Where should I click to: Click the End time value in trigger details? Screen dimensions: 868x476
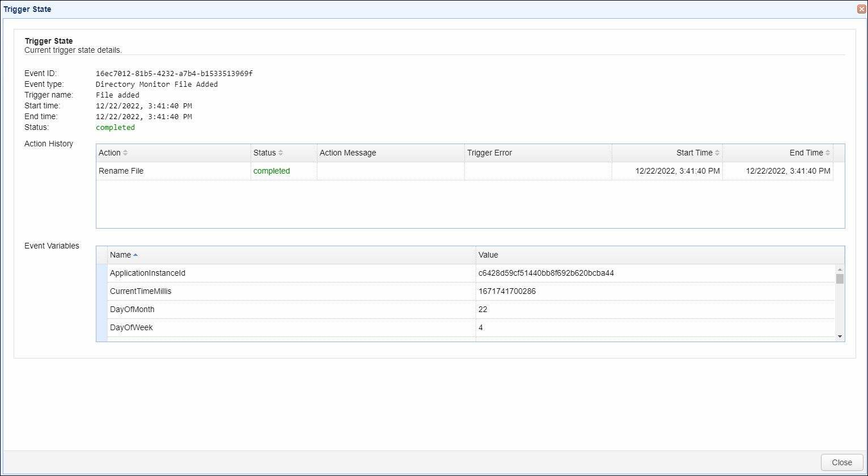[144, 117]
